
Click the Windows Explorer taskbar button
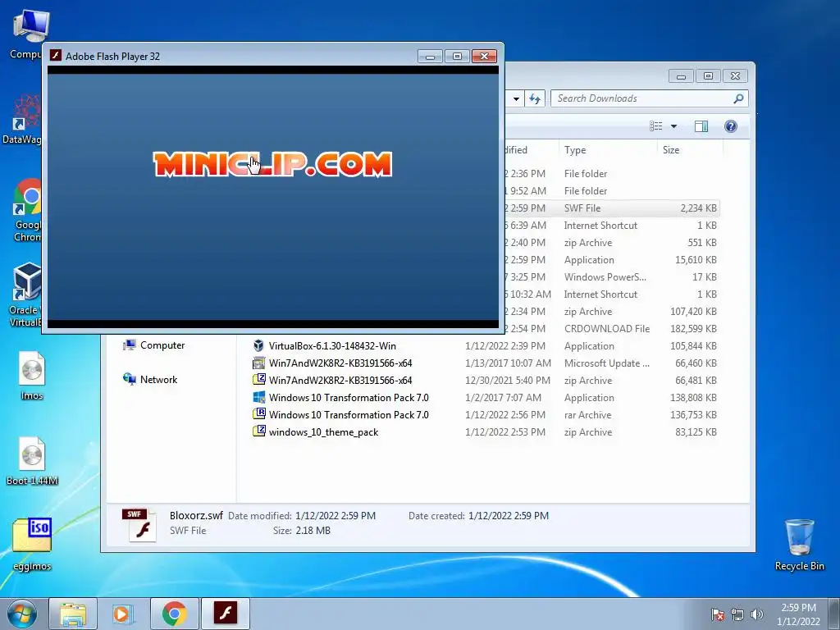coord(73,614)
